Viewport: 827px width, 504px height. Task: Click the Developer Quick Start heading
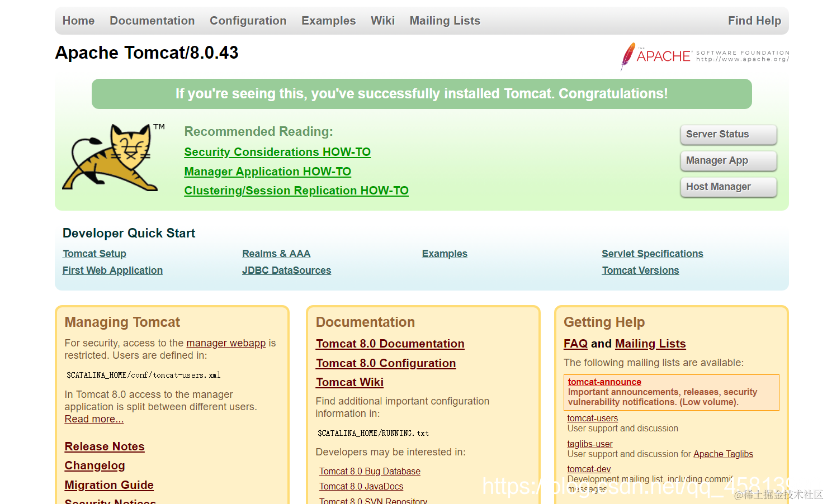point(129,233)
